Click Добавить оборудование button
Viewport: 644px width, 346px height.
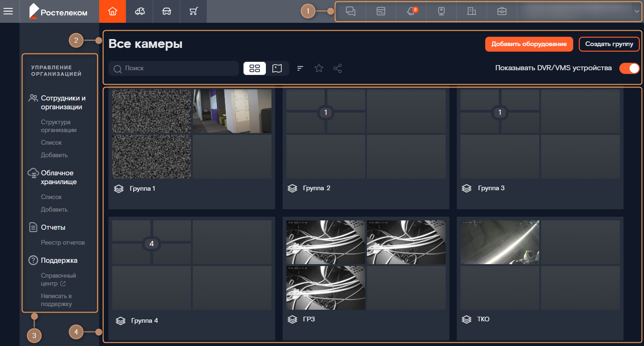[x=529, y=44]
